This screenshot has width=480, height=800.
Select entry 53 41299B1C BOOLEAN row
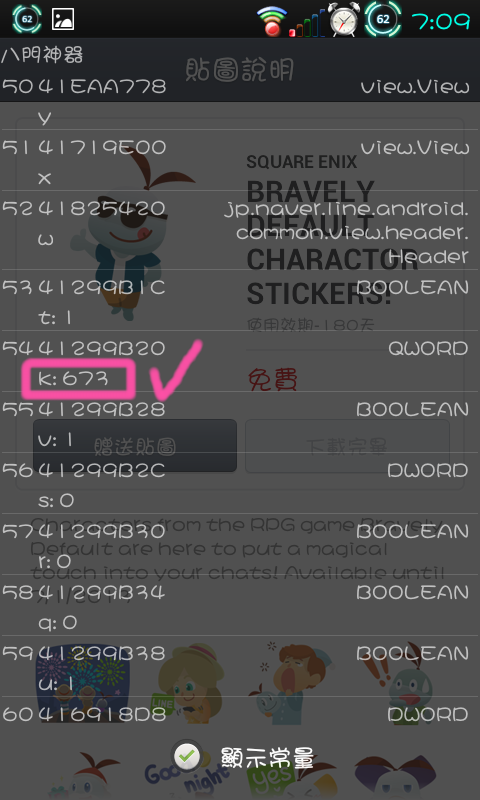pyautogui.click(x=240, y=300)
